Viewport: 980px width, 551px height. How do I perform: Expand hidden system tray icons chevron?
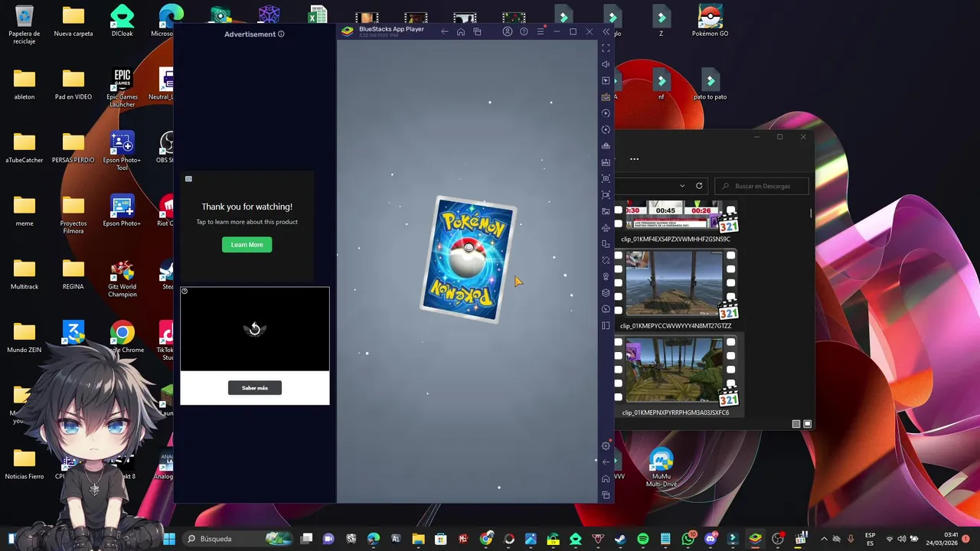(823, 539)
